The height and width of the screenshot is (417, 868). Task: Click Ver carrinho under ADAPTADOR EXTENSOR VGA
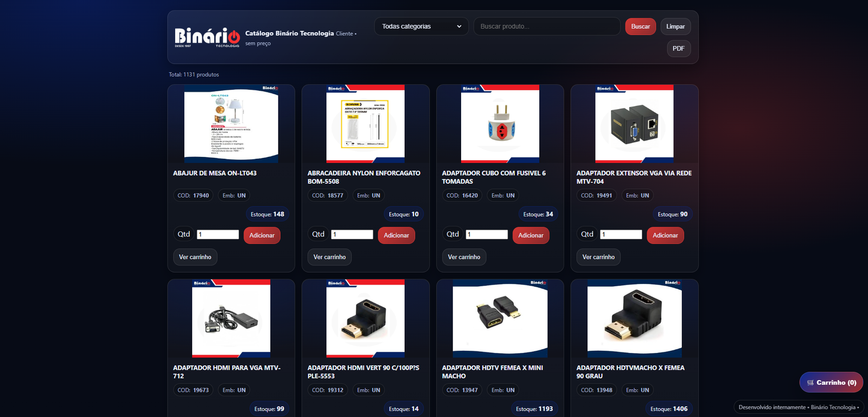point(599,257)
